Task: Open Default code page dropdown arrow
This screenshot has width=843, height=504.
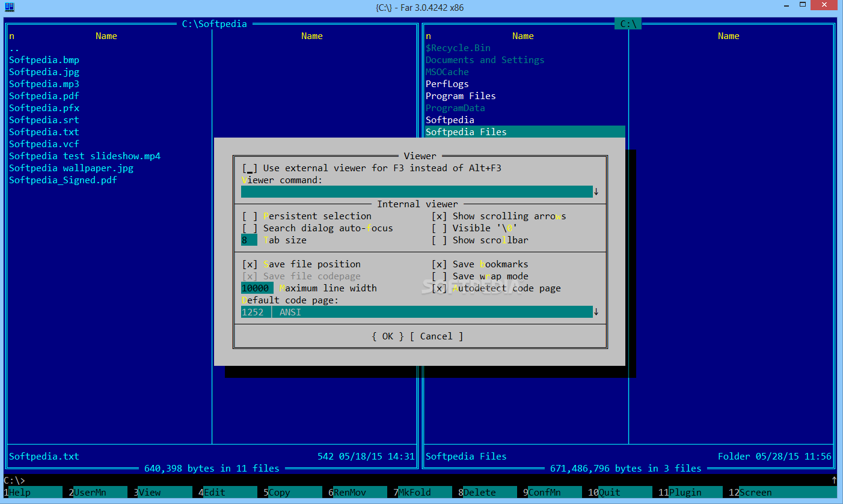Action: pos(596,312)
